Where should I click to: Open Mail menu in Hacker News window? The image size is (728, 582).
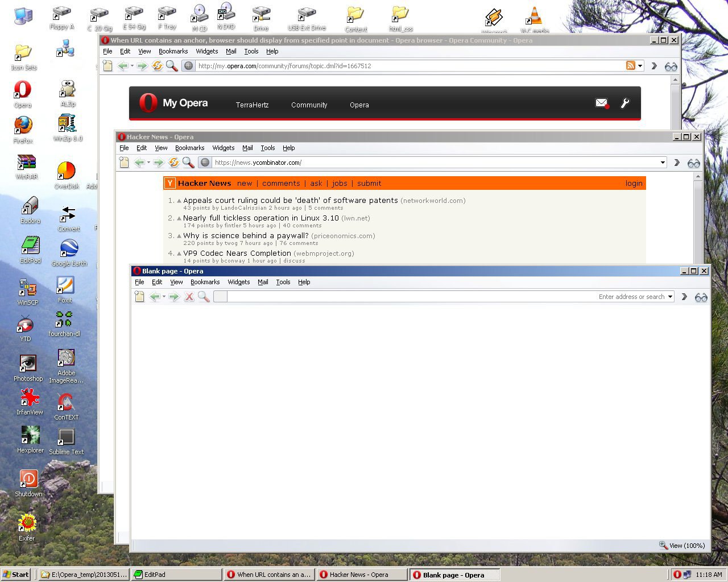tap(247, 148)
